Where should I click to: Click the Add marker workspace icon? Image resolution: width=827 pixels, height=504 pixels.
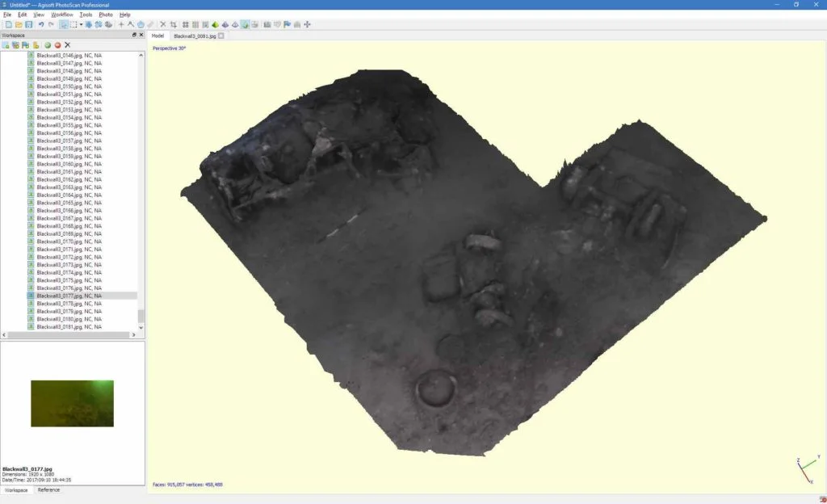(x=25, y=45)
